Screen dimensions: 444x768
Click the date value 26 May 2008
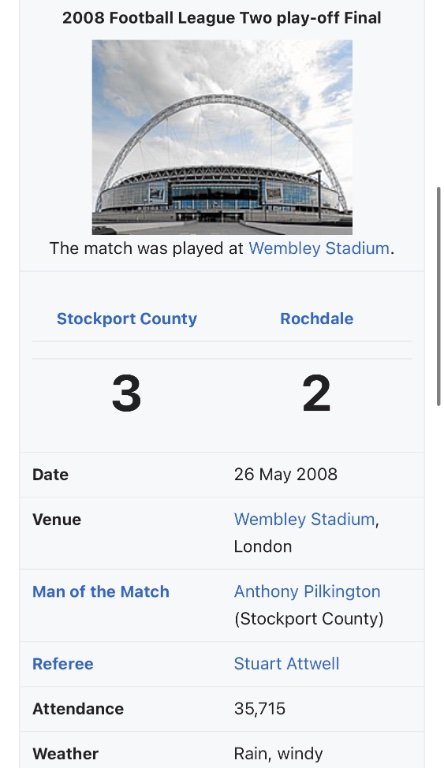[286, 474]
